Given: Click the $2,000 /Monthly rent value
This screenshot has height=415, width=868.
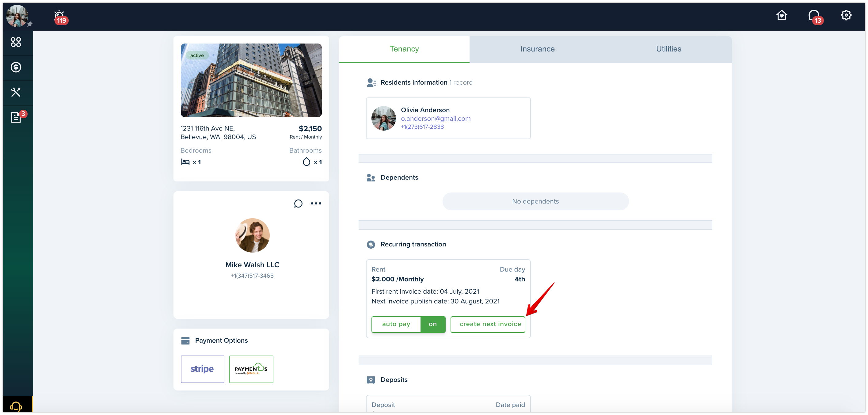Looking at the screenshot, I should (x=398, y=279).
